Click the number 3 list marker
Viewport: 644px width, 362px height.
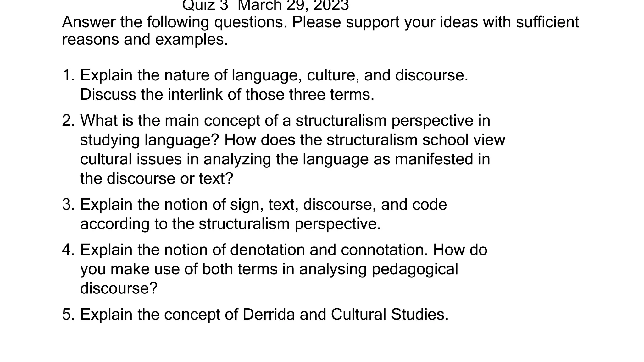tap(69, 205)
